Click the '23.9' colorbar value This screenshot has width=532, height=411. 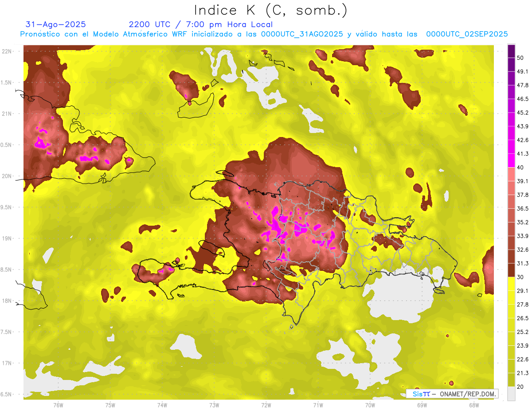(x=522, y=345)
